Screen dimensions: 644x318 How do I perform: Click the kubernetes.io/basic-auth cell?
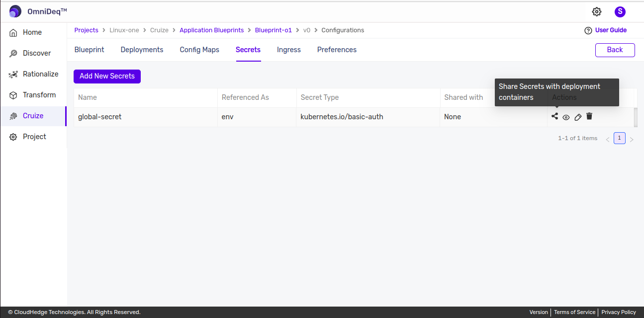coord(368,117)
